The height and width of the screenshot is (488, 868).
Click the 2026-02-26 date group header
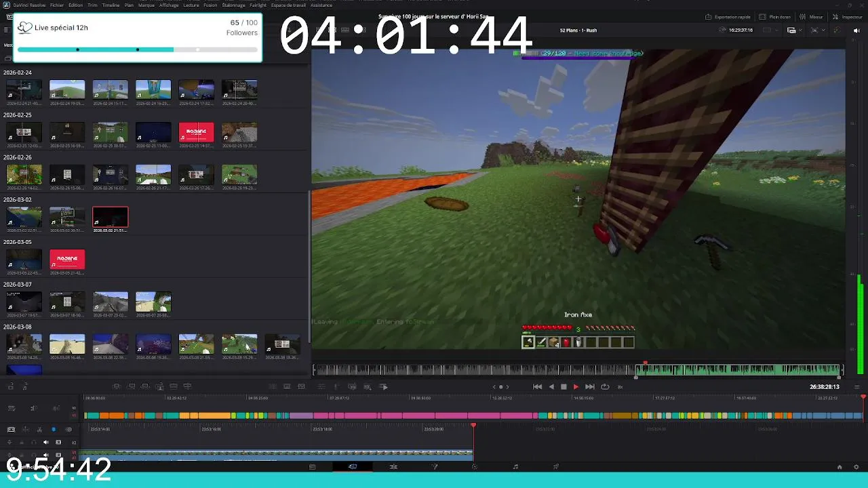pos(18,157)
